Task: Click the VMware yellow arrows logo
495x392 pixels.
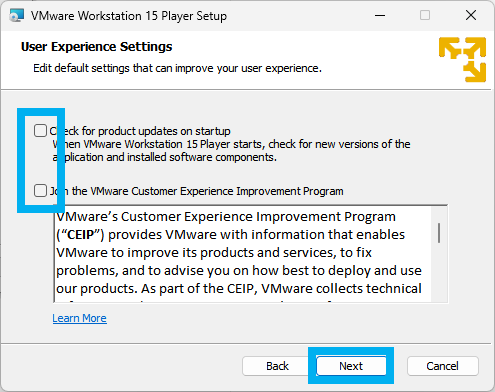Action: 462,59
